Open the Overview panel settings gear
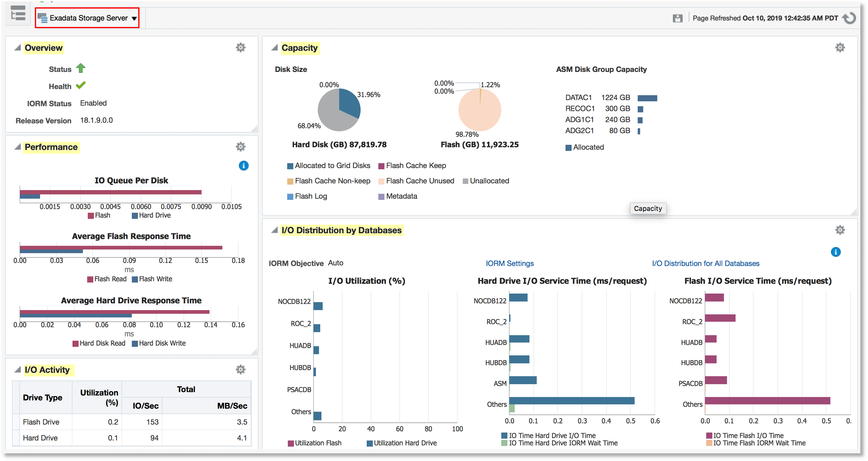 coord(241,47)
